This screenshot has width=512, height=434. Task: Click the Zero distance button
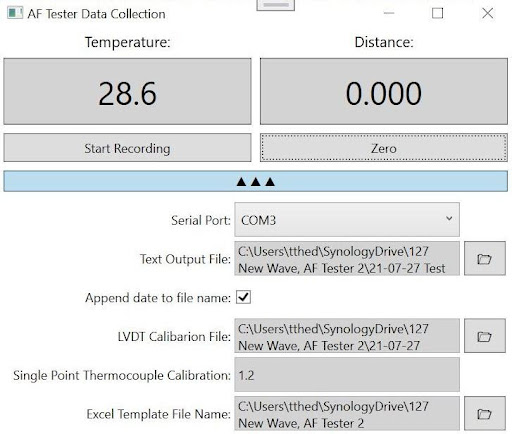click(384, 148)
